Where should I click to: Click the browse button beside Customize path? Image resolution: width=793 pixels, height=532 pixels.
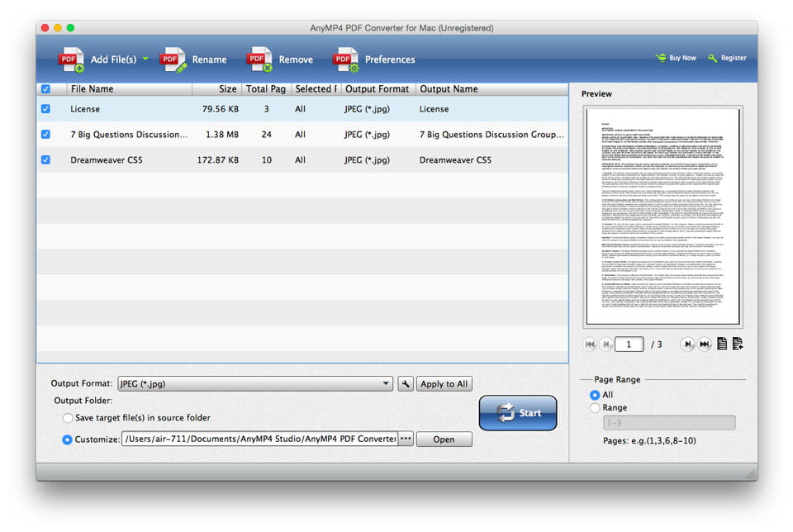click(405, 439)
